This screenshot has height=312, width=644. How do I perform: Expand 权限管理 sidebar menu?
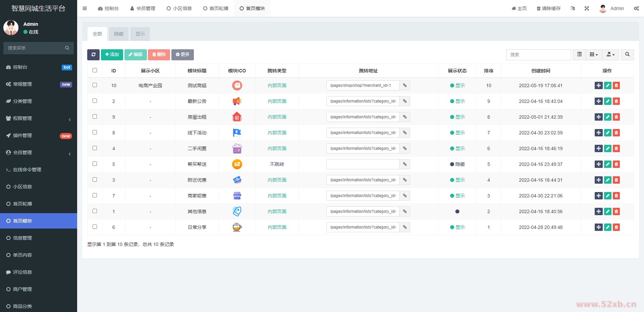[x=39, y=118]
